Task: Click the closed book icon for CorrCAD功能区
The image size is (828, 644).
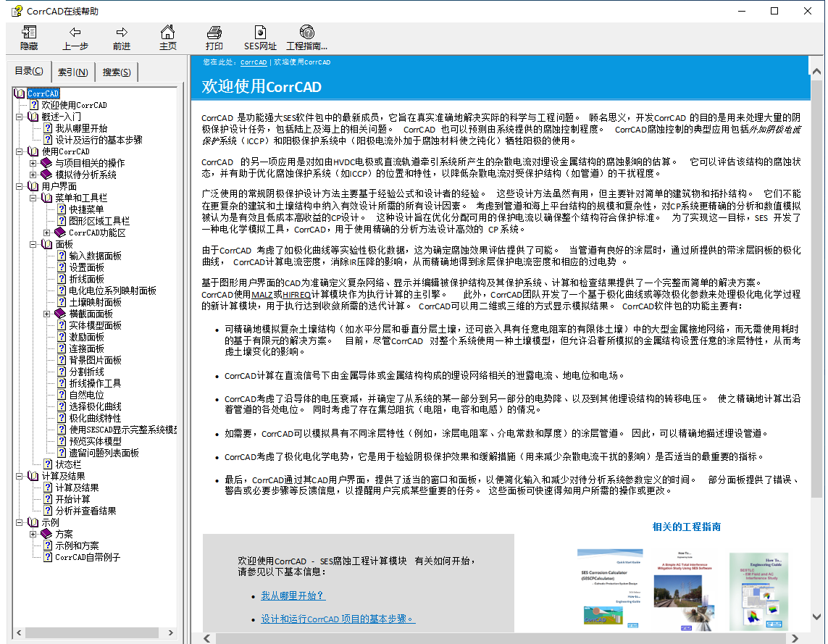Action: [61, 233]
